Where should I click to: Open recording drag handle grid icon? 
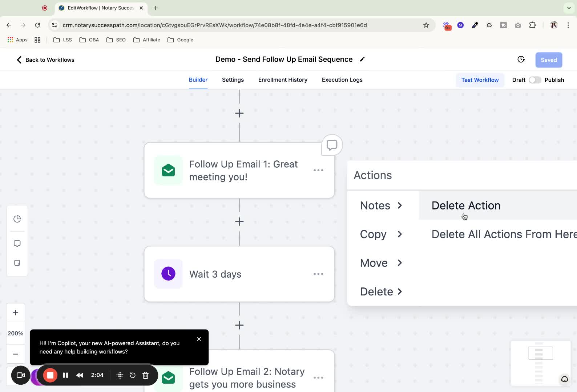click(120, 375)
